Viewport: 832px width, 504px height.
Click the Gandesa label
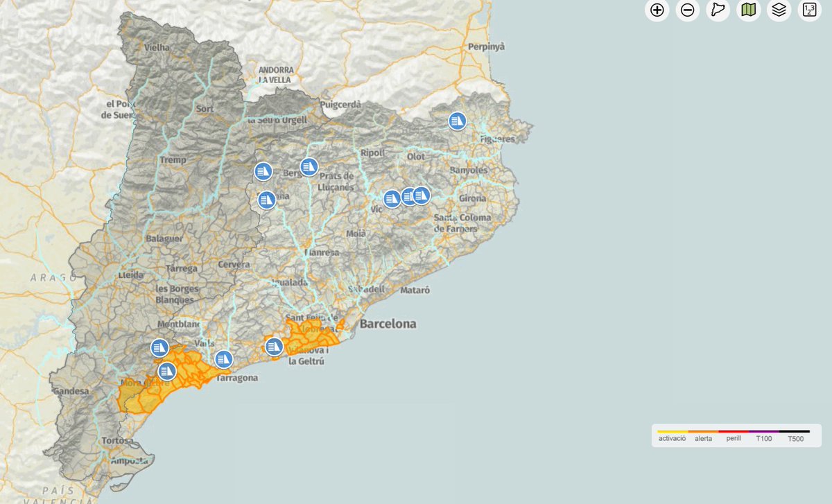coord(71,392)
